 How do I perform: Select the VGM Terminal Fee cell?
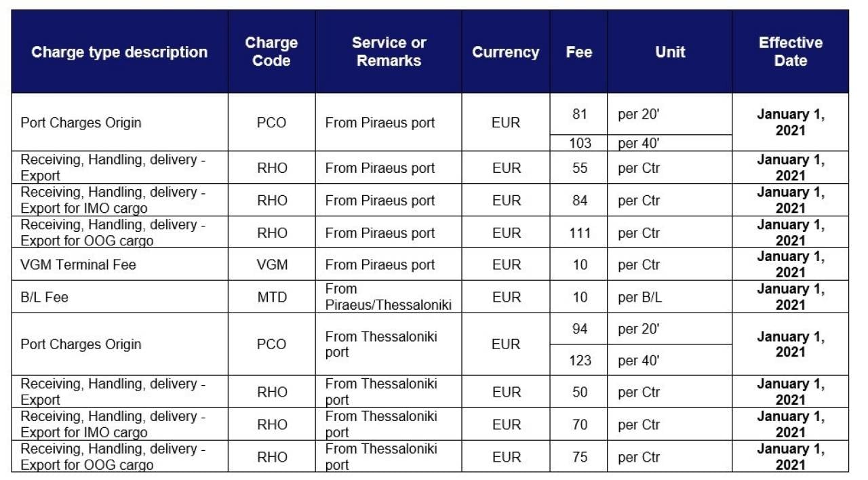pyautogui.click(x=119, y=264)
